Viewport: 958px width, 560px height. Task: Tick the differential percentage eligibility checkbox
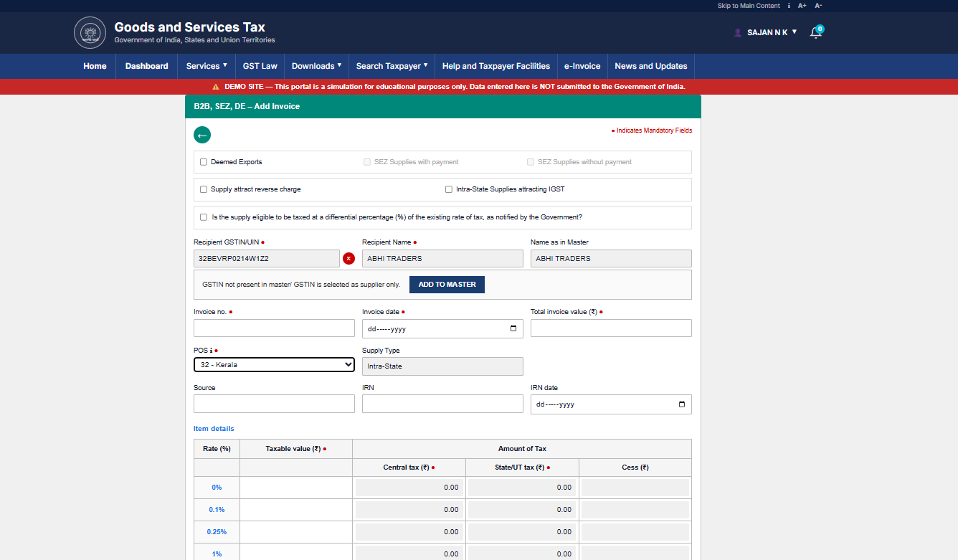coord(204,217)
